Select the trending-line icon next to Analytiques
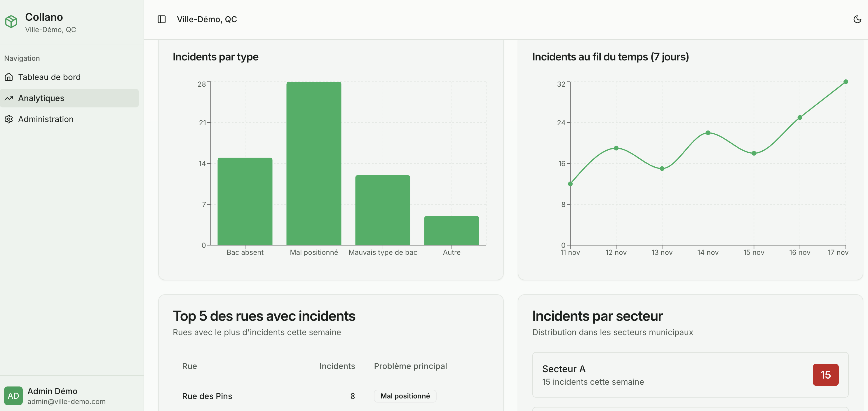The height and width of the screenshot is (411, 868). [9, 98]
